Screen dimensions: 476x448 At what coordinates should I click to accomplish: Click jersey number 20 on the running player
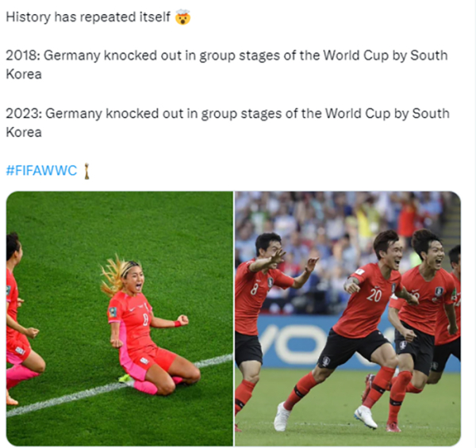click(374, 295)
